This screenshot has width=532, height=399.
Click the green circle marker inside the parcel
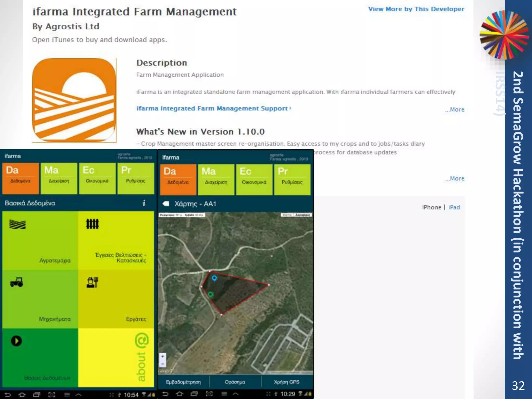point(211,294)
